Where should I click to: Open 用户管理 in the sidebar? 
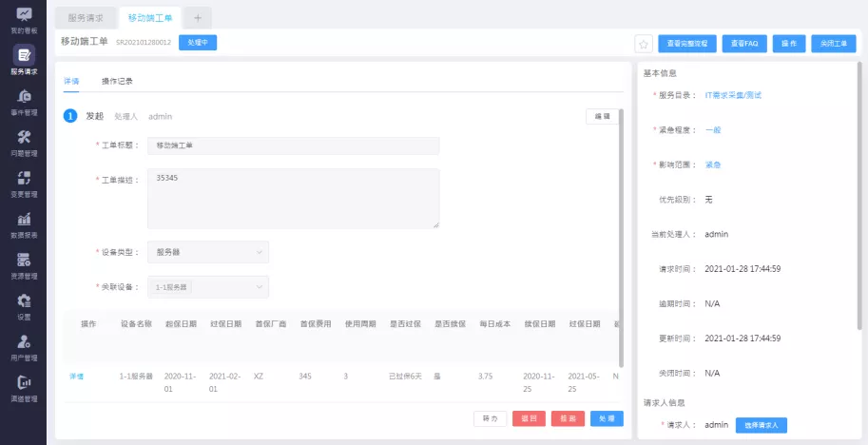pyautogui.click(x=23, y=346)
